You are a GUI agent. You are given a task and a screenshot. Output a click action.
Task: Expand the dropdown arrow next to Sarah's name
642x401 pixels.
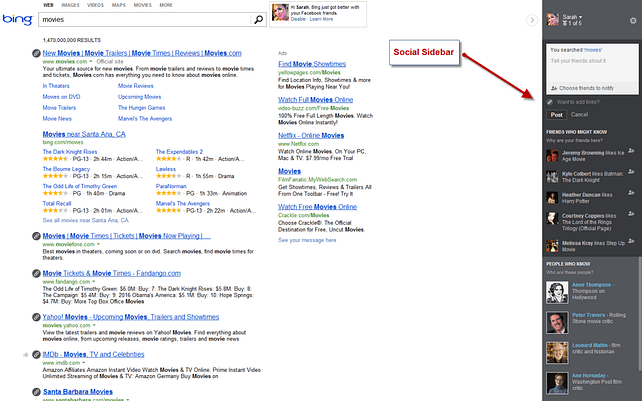(x=580, y=17)
